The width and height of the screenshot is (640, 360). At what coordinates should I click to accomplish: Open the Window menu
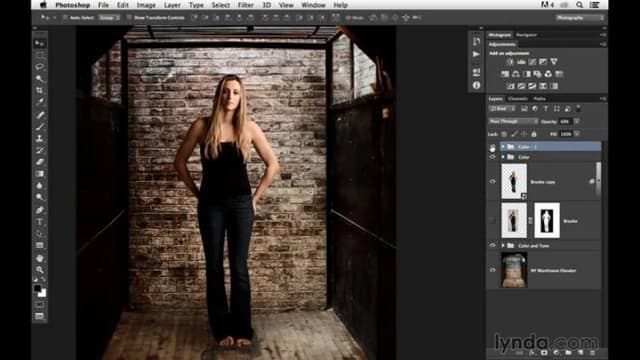point(313,5)
